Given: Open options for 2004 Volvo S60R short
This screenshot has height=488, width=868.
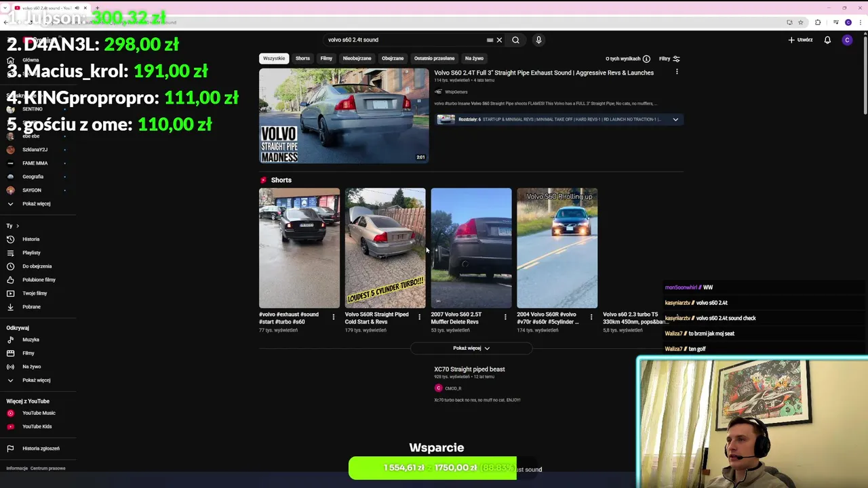Looking at the screenshot, I should coord(591,317).
